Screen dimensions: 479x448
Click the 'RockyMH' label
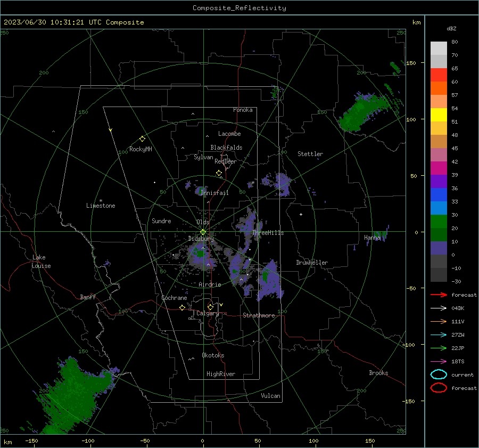[x=141, y=149]
